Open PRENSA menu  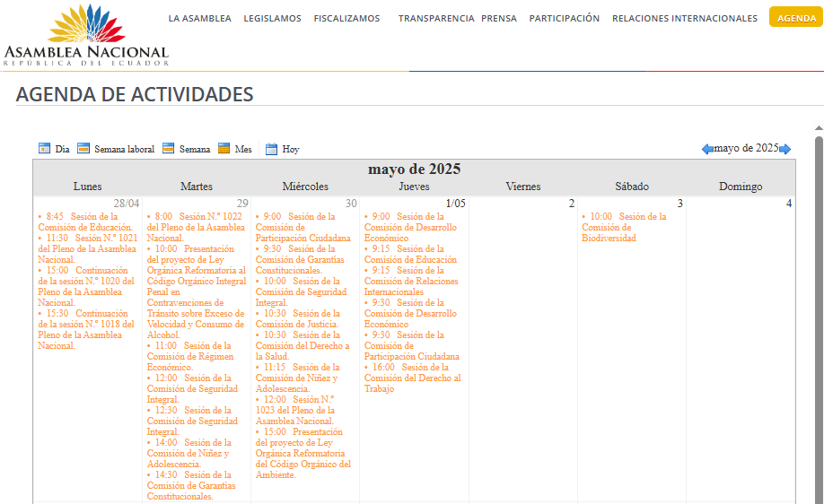click(x=499, y=18)
